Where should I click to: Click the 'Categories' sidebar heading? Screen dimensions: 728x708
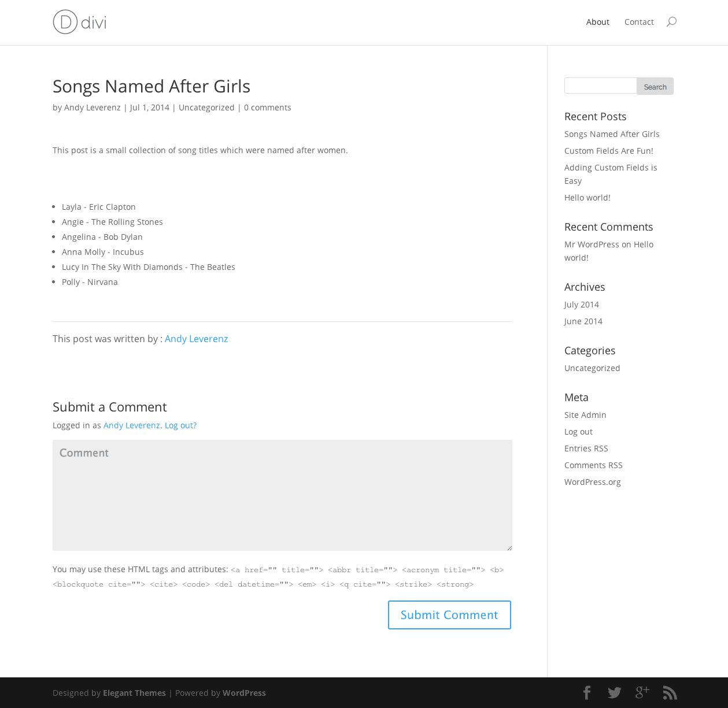point(590,351)
